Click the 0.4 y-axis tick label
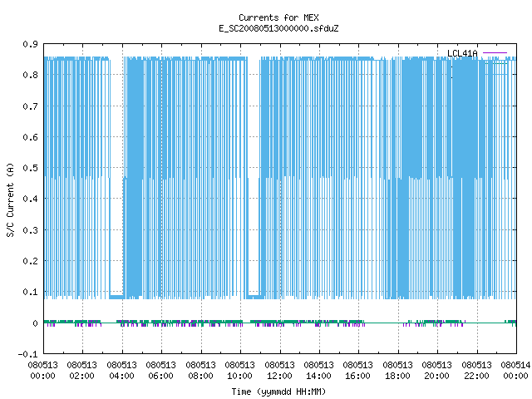This screenshot has height=399, width=532. pos(31,199)
